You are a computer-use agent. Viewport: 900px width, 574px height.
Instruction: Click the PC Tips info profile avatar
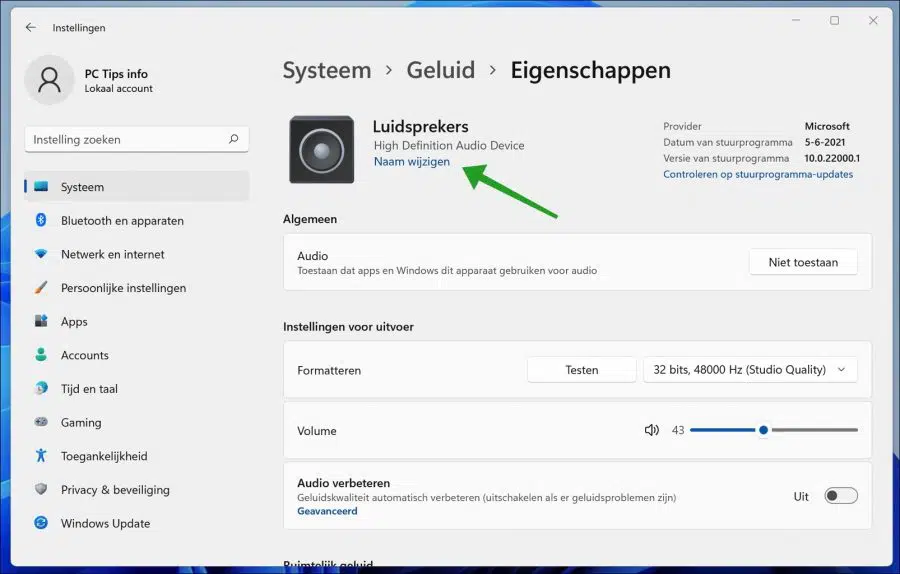click(x=49, y=80)
